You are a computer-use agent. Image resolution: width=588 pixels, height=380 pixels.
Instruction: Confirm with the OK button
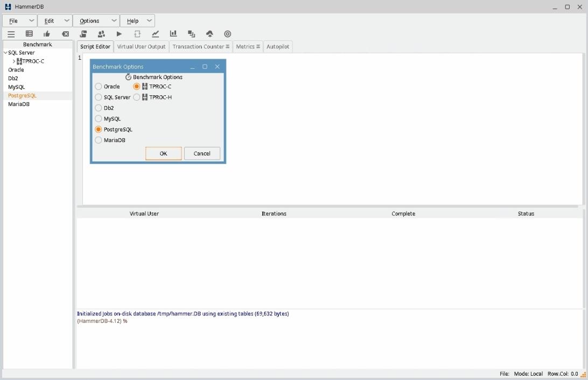(163, 153)
